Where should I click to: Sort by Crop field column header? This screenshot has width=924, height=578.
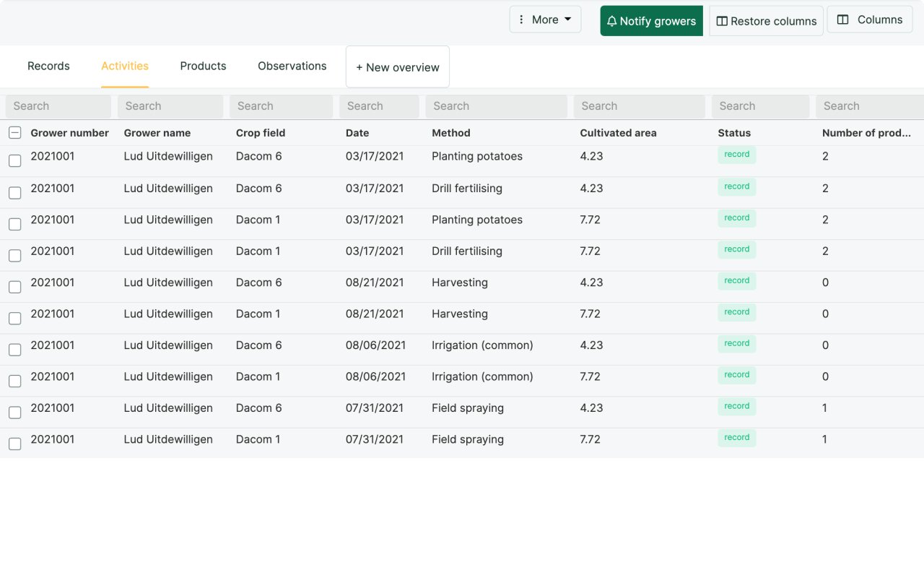point(261,133)
